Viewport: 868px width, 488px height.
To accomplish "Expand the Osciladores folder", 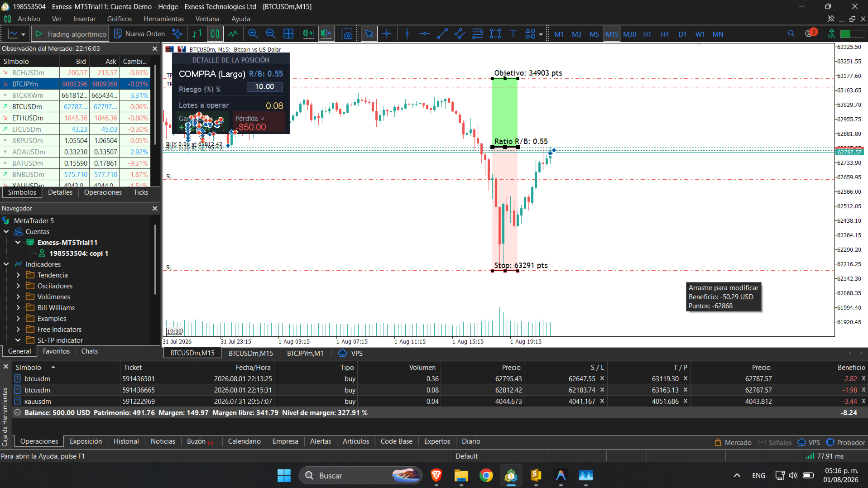I will pyautogui.click(x=18, y=286).
